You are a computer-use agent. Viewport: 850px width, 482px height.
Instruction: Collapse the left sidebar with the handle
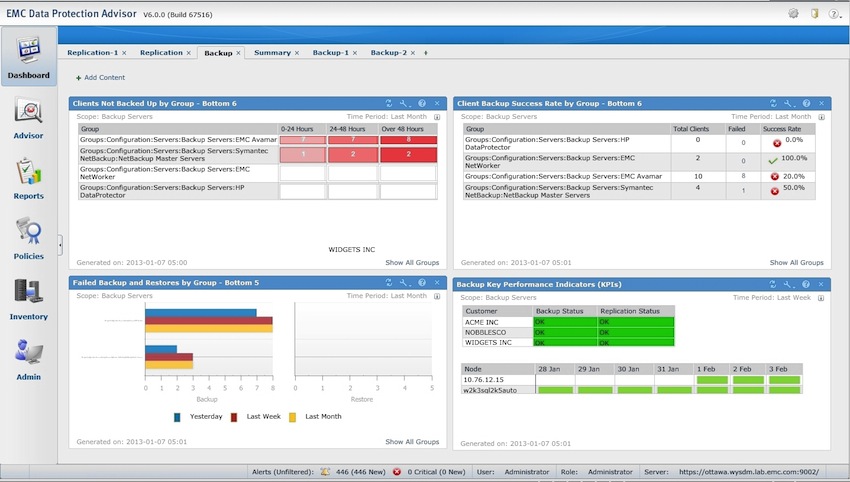60,245
